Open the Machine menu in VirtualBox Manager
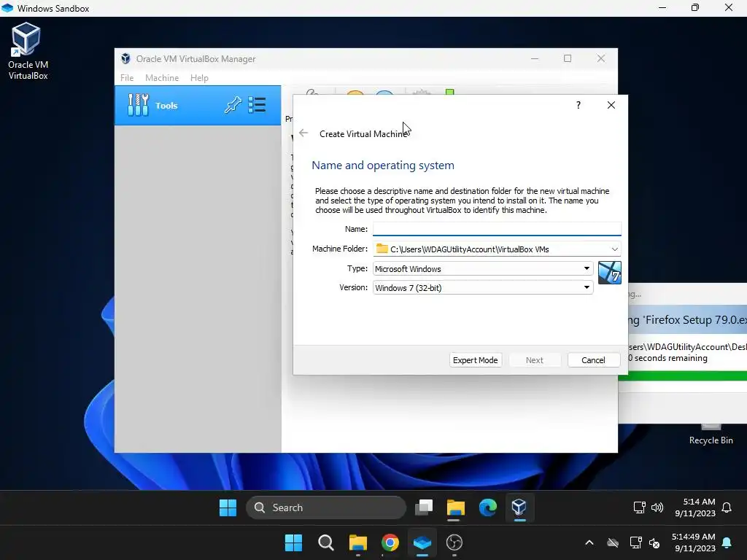747x560 pixels. 162,77
